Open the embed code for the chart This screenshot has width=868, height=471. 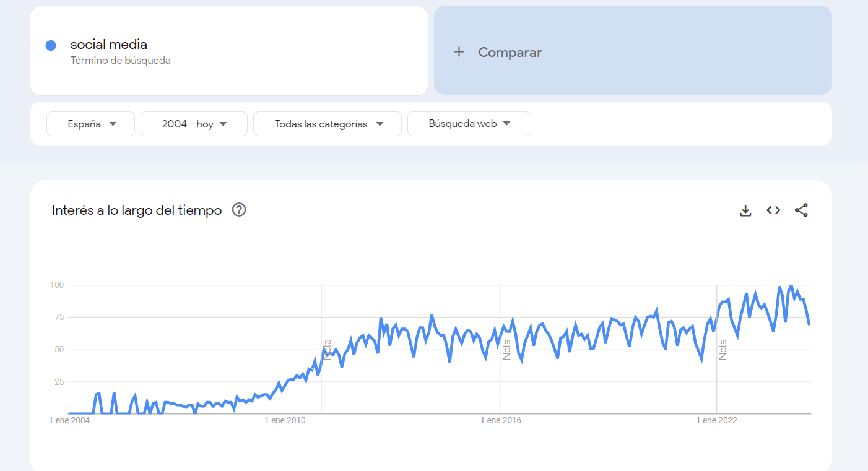[773, 210]
